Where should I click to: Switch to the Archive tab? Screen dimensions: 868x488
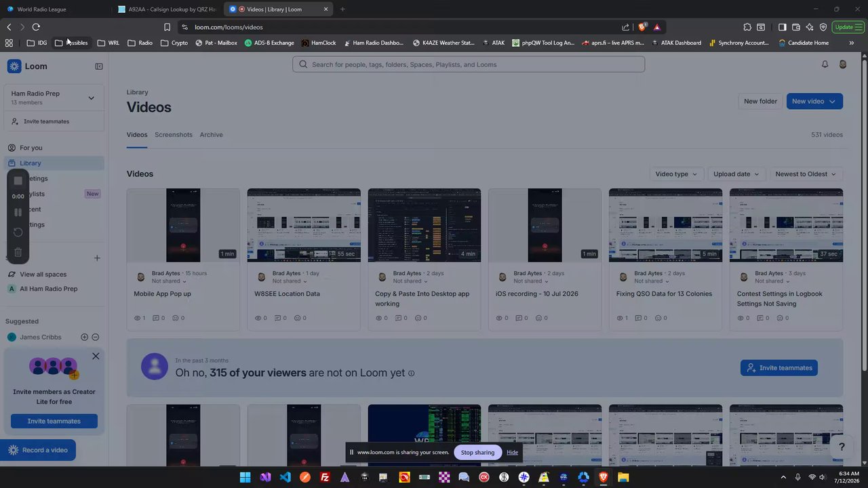click(211, 135)
